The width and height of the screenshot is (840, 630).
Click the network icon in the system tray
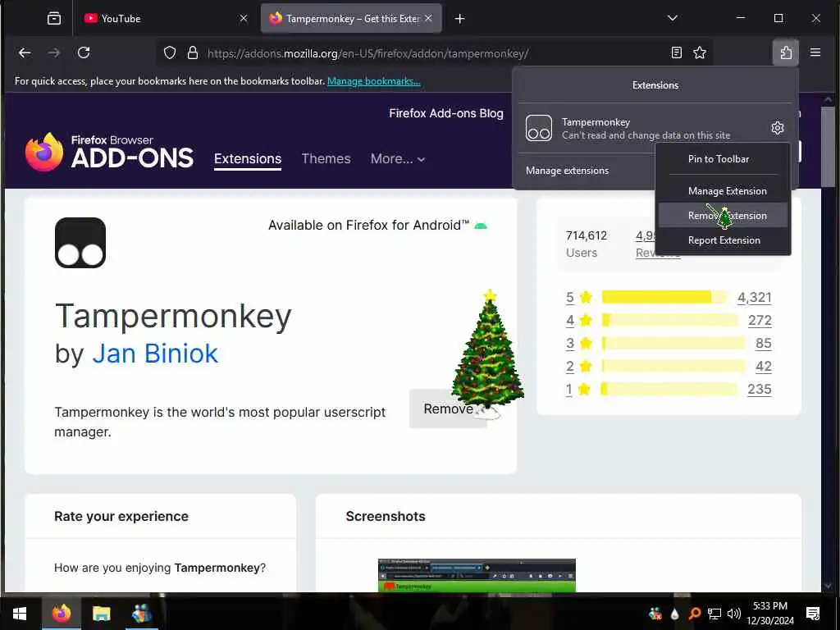tap(714, 614)
